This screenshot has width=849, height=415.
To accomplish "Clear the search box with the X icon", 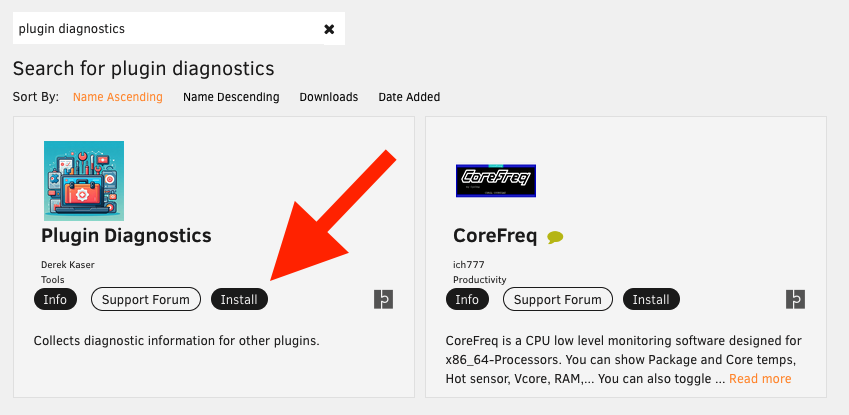I will [x=329, y=29].
